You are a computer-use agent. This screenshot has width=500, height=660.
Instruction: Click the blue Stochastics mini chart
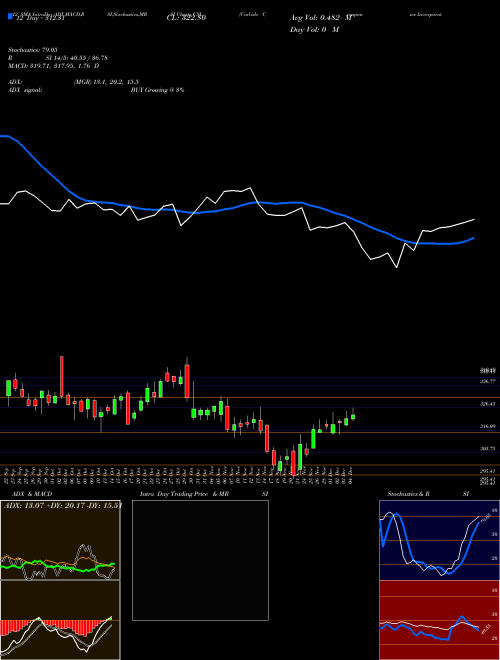(x=439, y=540)
